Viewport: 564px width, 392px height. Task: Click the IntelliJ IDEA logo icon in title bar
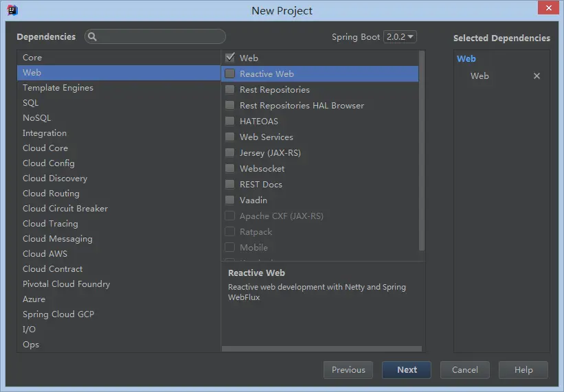pyautogui.click(x=12, y=10)
